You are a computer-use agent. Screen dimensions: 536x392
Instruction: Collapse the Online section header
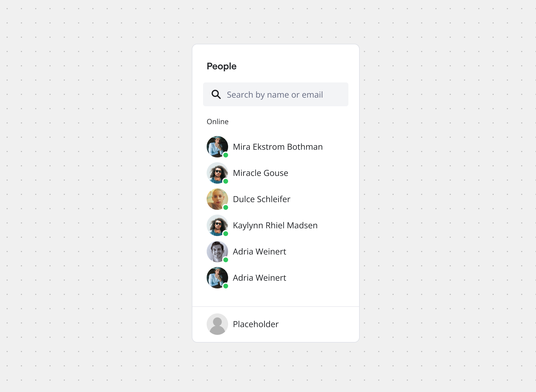tap(218, 121)
